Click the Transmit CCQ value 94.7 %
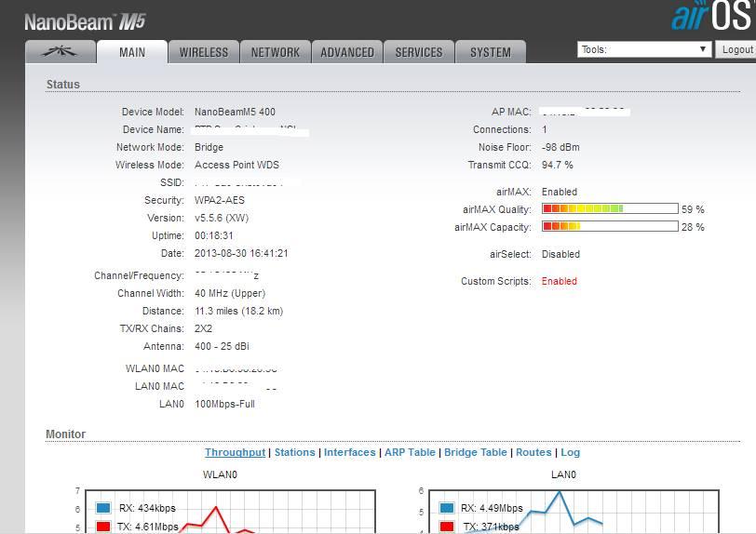 coord(558,165)
